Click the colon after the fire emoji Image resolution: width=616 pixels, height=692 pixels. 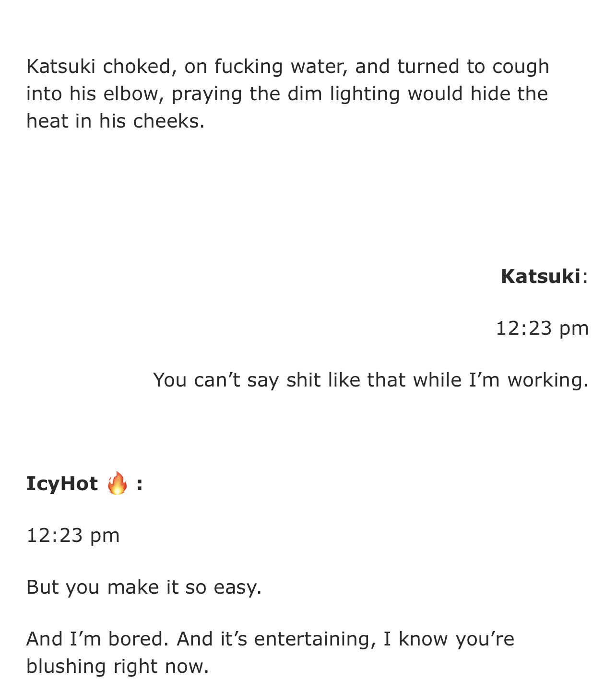139,483
